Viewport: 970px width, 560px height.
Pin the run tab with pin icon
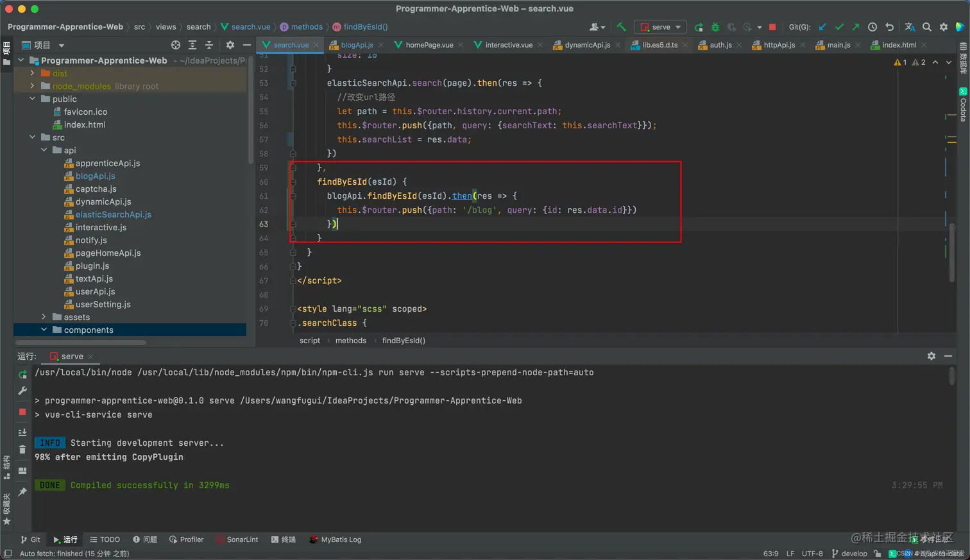pyautogui.click(x=22, y=491)
